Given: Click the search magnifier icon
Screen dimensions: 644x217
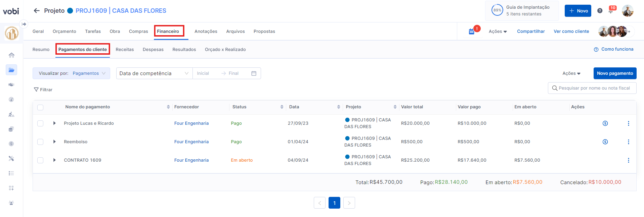Looking at the screenshot, I should [555, 88].
